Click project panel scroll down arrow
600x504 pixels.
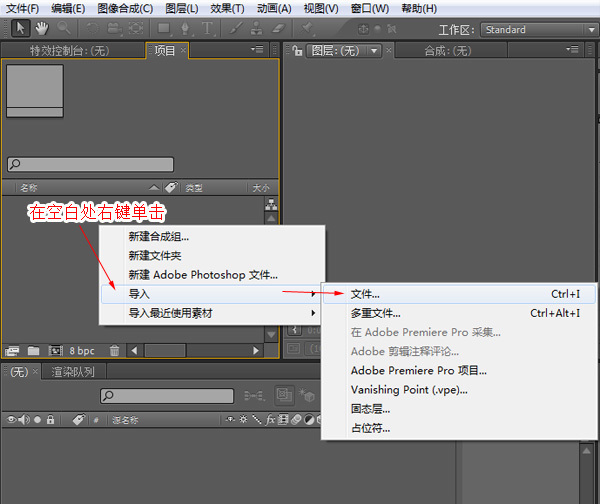[x=271, y=335]
